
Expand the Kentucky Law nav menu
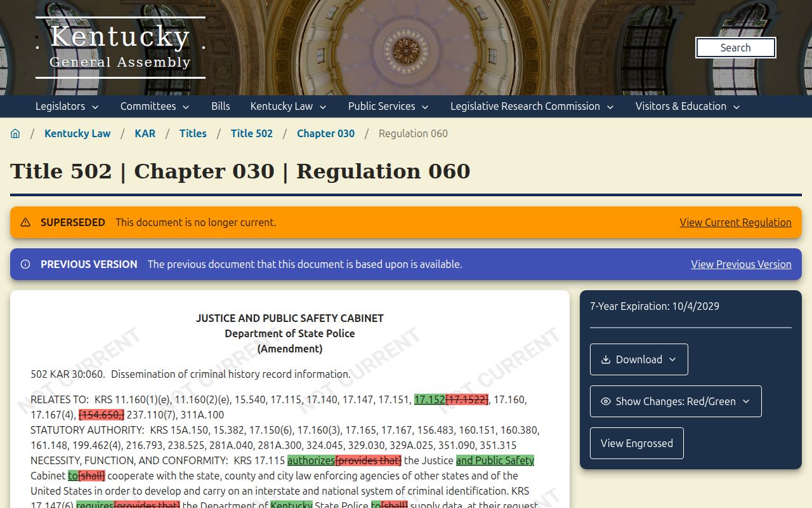click(x=289, y=106)
